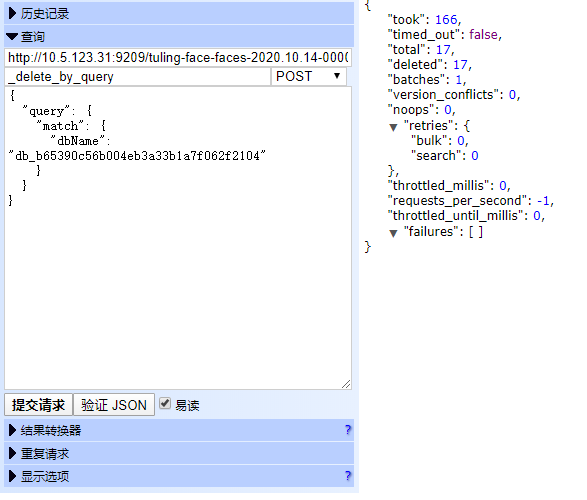Select the "timed_out" value false
The image size is (587, 500).
click(483, 34)
